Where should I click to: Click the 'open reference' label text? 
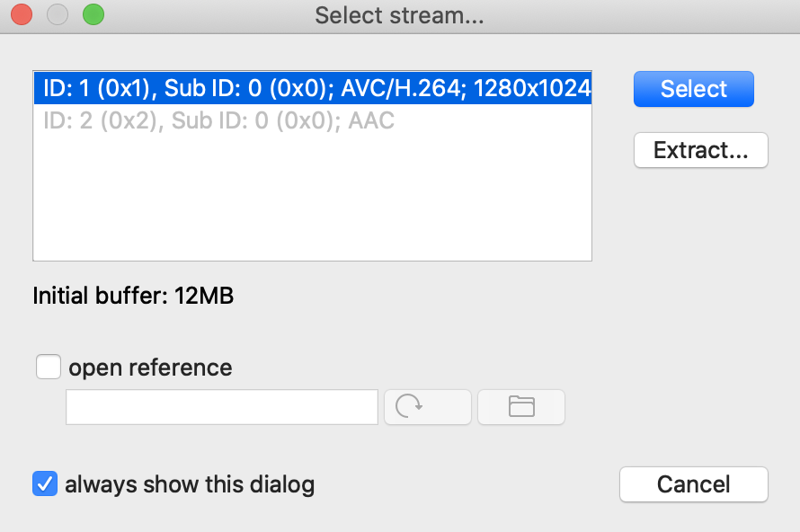(x=150, y=368)
